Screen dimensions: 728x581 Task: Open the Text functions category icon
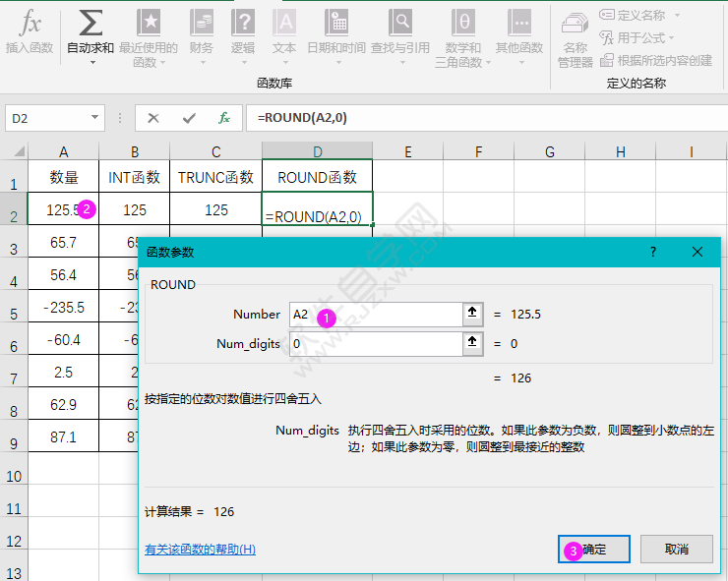click(284, 23)
